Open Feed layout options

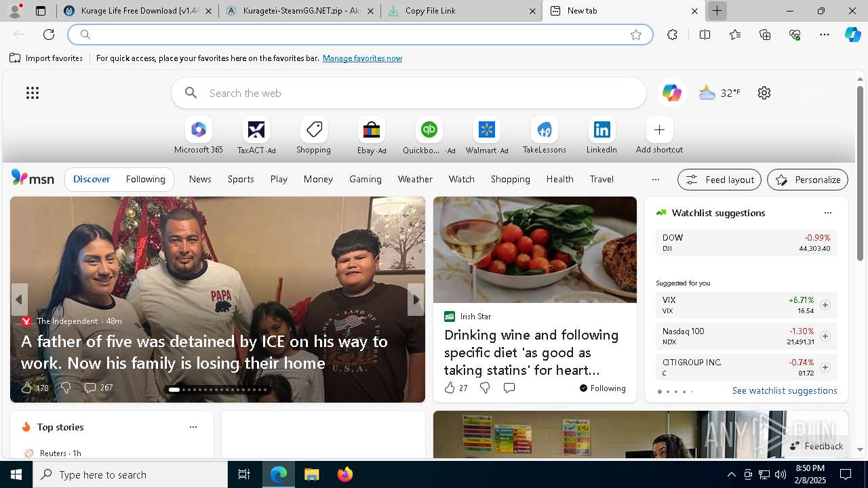(x=719, y=180)
